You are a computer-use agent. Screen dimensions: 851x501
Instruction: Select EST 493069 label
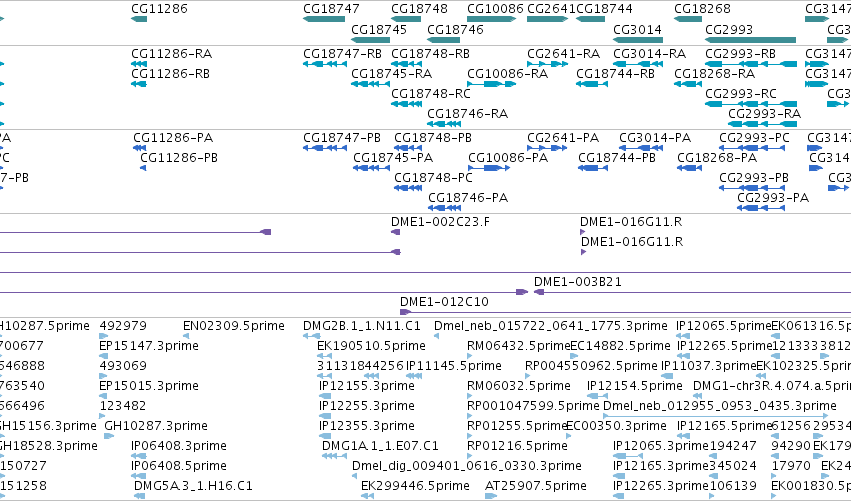pos(123,366)
